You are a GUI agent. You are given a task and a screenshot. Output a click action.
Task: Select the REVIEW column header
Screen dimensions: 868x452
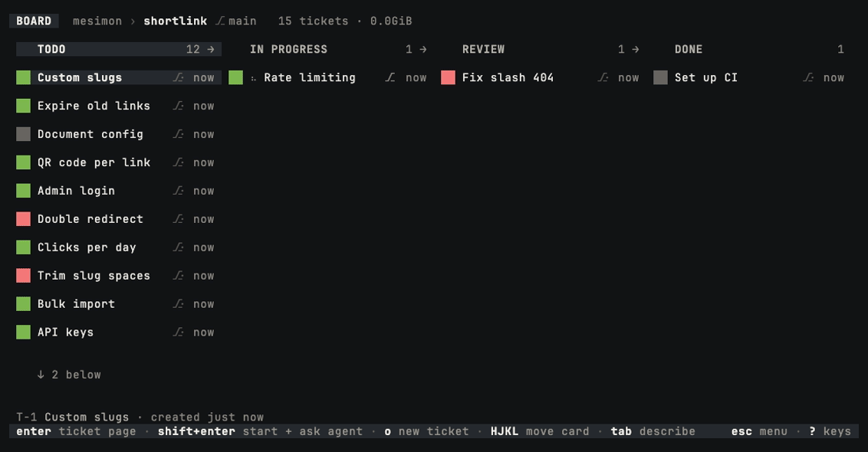(544, 49)
